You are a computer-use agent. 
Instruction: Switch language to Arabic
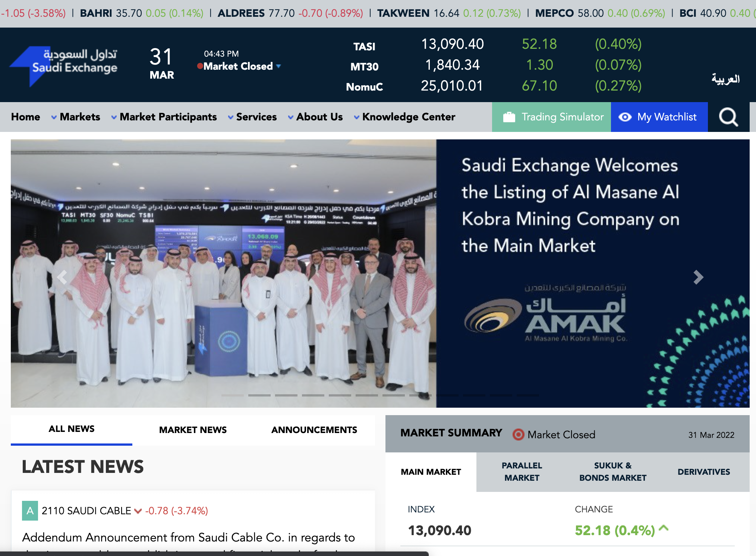click(725, 79)
